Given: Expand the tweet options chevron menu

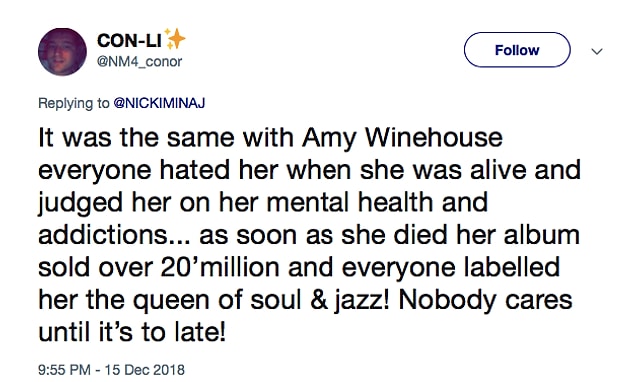Looking at the screenshot, I should point(597,51).
